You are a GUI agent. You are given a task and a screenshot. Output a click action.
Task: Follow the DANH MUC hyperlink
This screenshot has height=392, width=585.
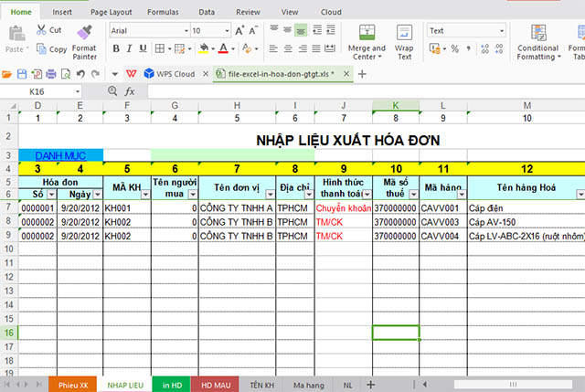tap(60, 155)
